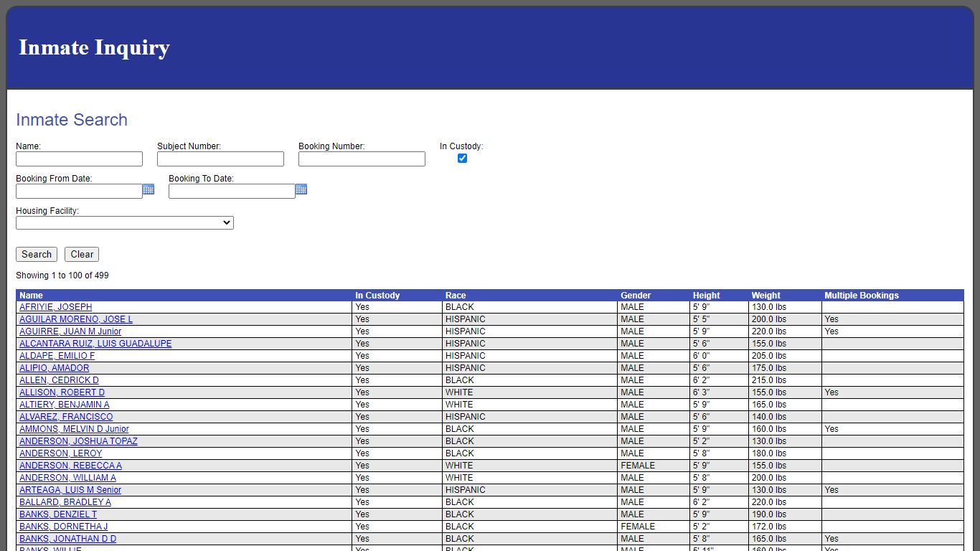Viewport: 980px width, 551px height.
Task: Click the Weight column header
Action: tap(765, 296)
